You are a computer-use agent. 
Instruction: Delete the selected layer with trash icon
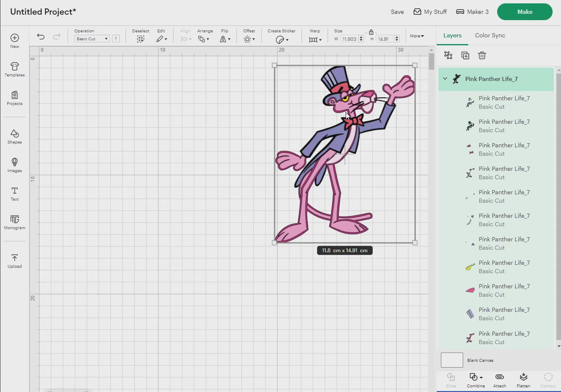[482, 55]
